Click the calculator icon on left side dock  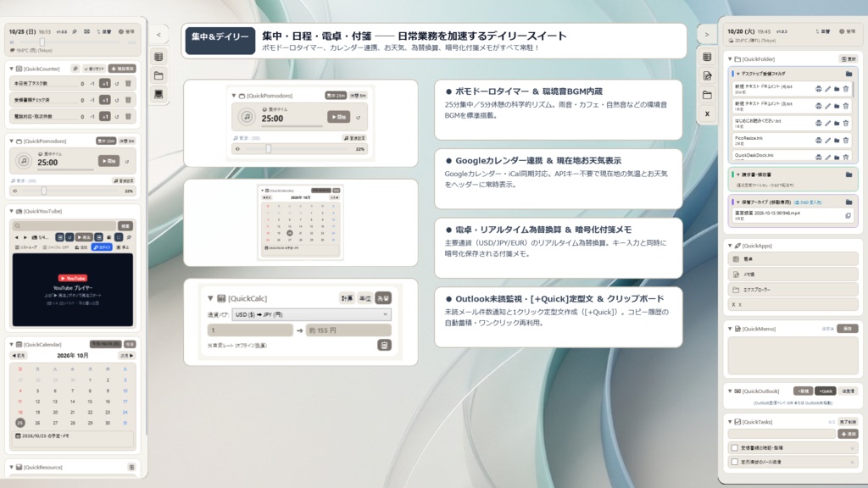click(x=159, y=57)
